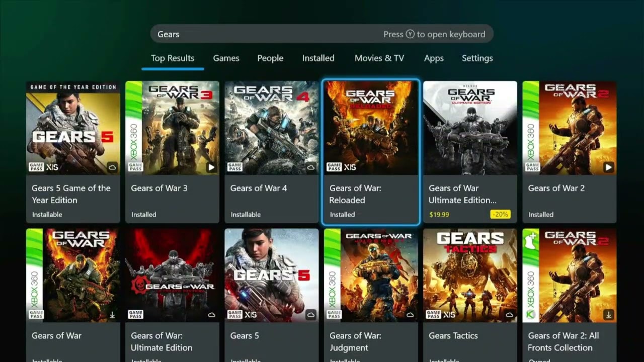Click the cloud icon on Gears 5 Game of the Year Edition
Screen dimensions: 644x362
point(112,167)
